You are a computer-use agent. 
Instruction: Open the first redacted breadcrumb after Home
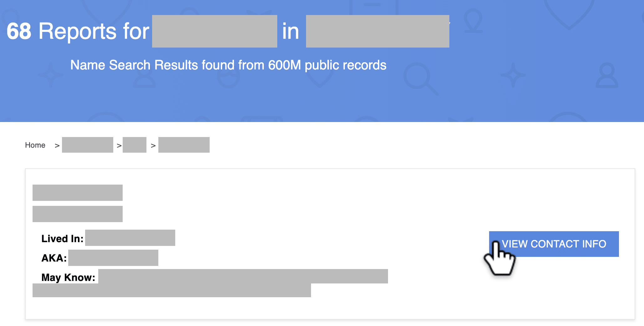88,145
